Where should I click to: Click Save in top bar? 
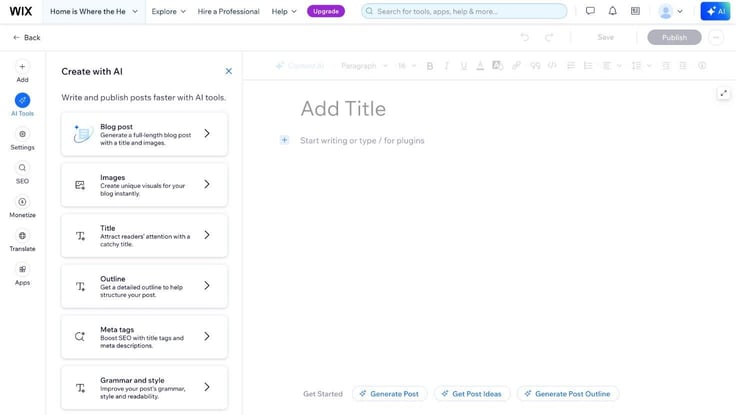[x=606, y=37]
